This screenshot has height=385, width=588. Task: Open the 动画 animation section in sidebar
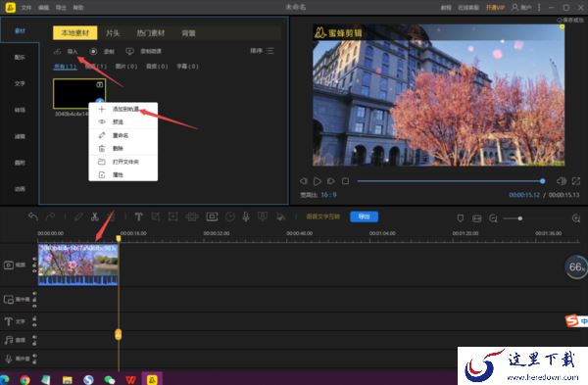[x=20, y=189]
